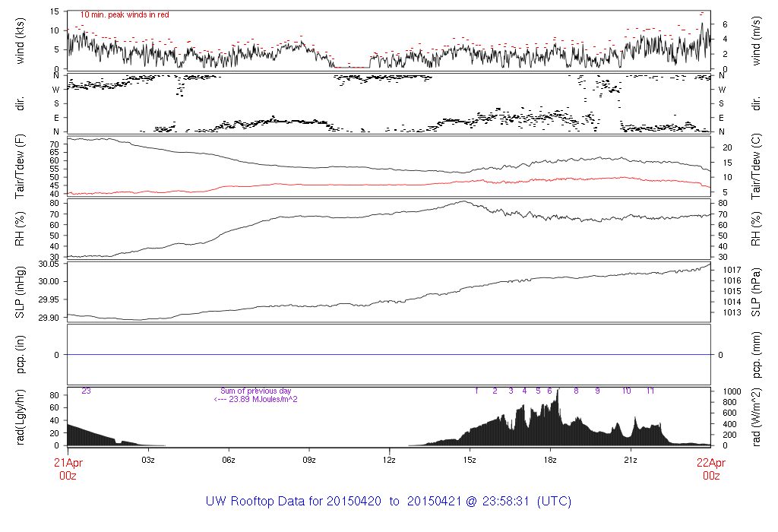
Task: Click the "SLP (inHg)" axis label
Action: click(22, 293)
